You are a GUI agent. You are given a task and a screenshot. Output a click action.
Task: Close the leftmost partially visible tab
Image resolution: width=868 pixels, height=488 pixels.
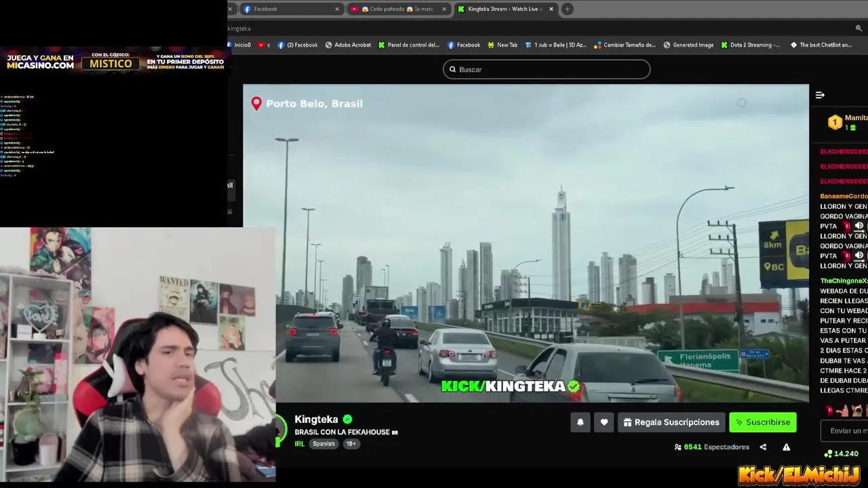click(x=230, y=9)
